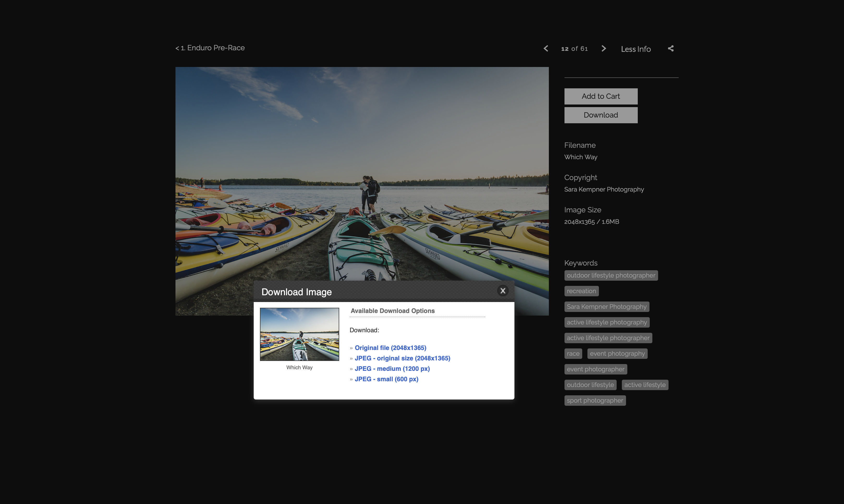844x504 pixels.
Task: Open event photography keyword tag
Action: (617, 354)
